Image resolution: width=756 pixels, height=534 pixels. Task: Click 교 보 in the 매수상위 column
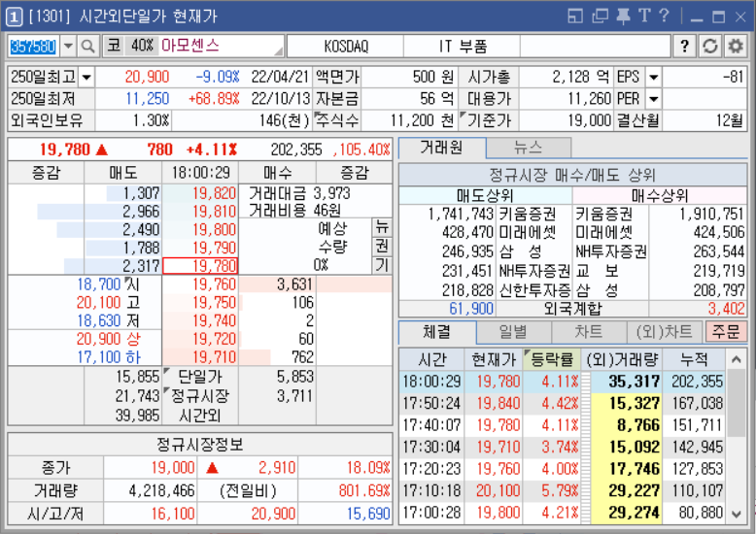pyautogui.click(x=598, y=271)
